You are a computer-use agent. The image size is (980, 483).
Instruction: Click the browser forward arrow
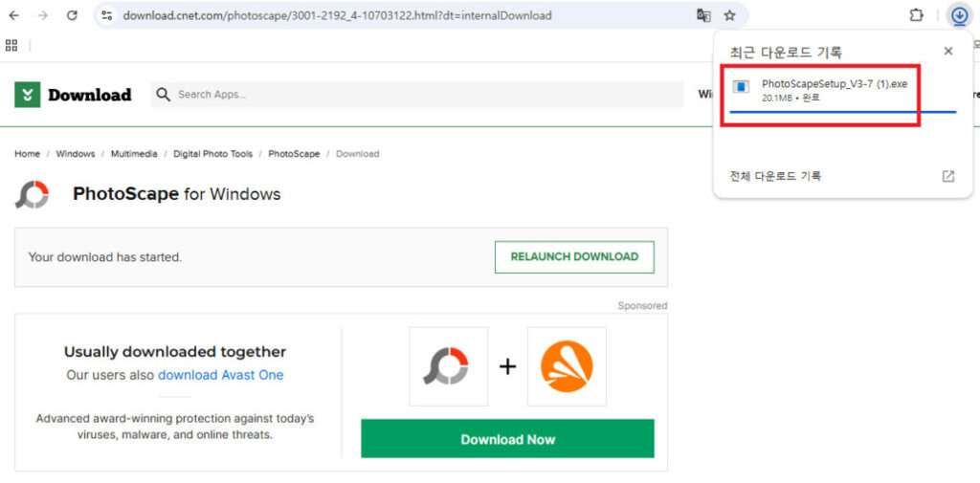click(x=42, y=15)
